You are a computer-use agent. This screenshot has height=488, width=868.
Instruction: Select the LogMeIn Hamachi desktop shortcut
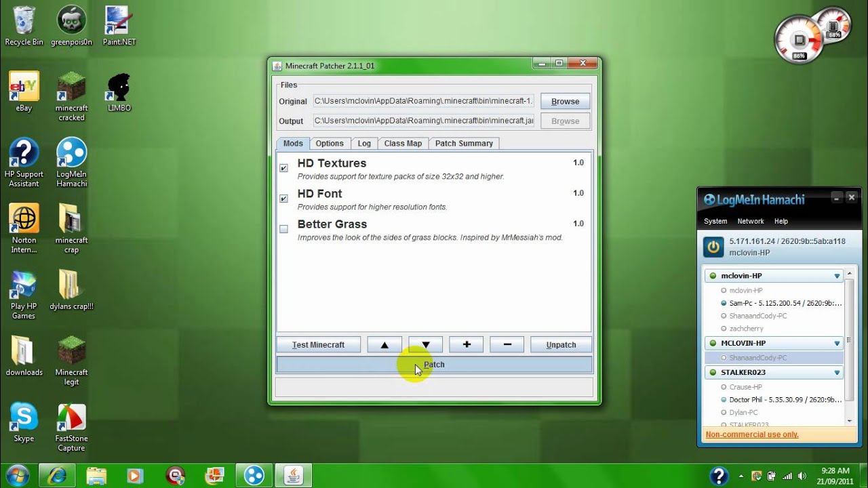coord(71,163)
